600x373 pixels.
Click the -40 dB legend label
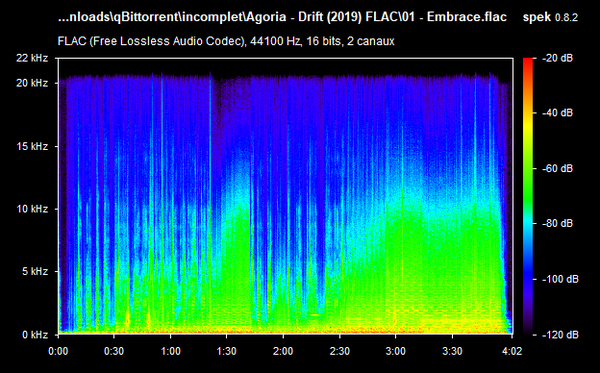[558, 113]
